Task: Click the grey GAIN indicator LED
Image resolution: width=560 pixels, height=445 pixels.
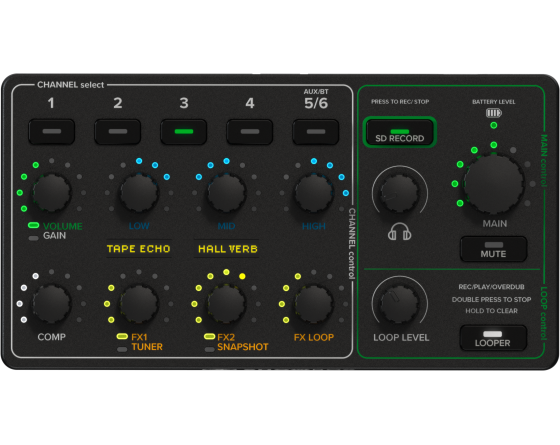Action: (34, 238)
